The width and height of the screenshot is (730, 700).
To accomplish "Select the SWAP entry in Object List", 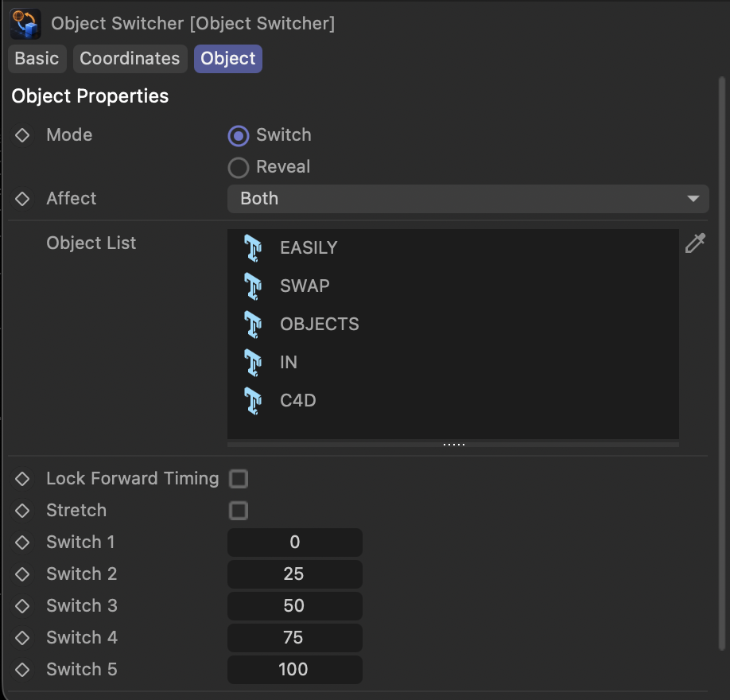I will 453,286.
